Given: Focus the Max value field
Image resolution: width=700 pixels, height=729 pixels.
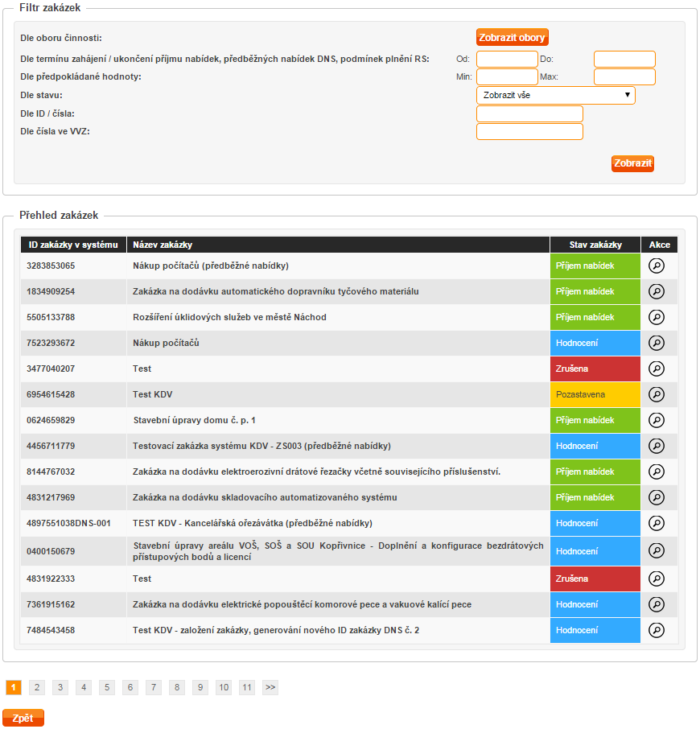Looking at the screenshot, I should 624,76.
